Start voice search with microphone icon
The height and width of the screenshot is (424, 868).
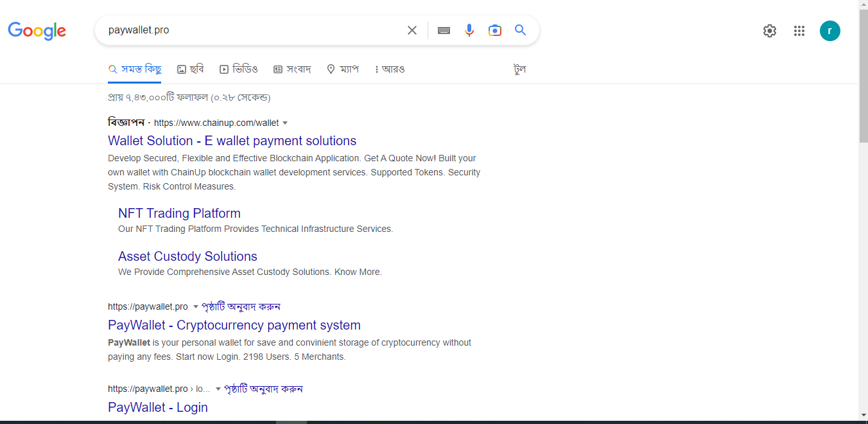coord(469,30)
